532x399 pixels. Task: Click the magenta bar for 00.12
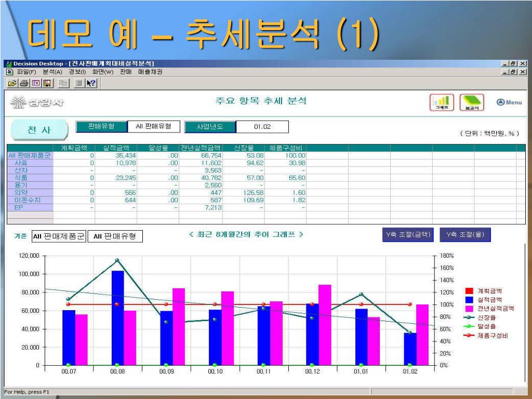(x=325, y=325)
